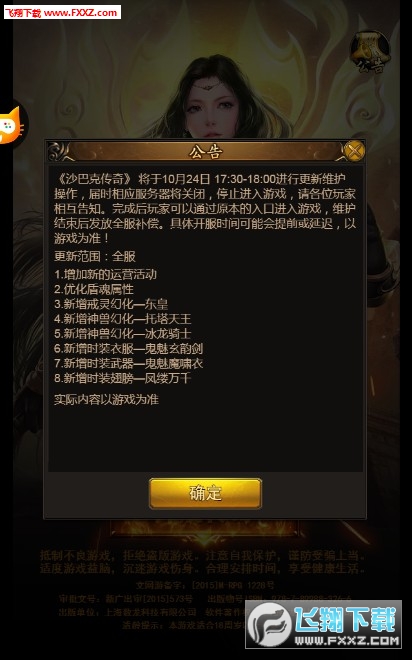Click the 飞翔下载 swirl logo watermark
412x660 pixels.
pyautogui.click(x=270, y=624)
